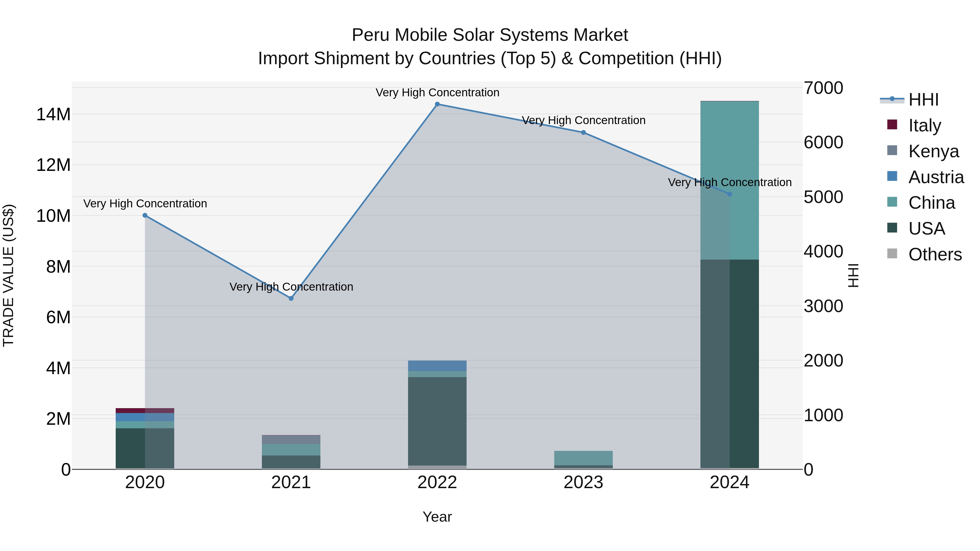Click the HHI data point for 2024

coord(729,194)
